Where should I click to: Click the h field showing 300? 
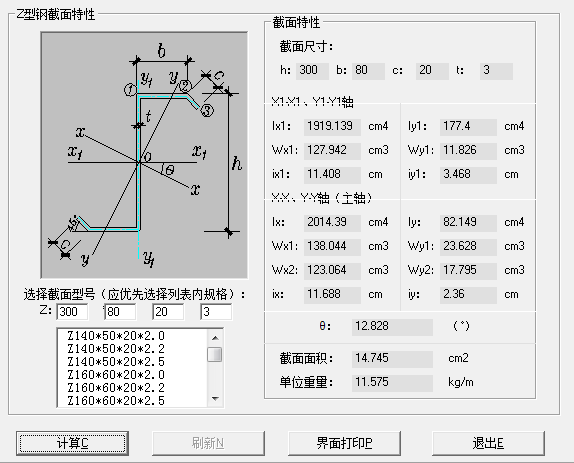[312, 71]
